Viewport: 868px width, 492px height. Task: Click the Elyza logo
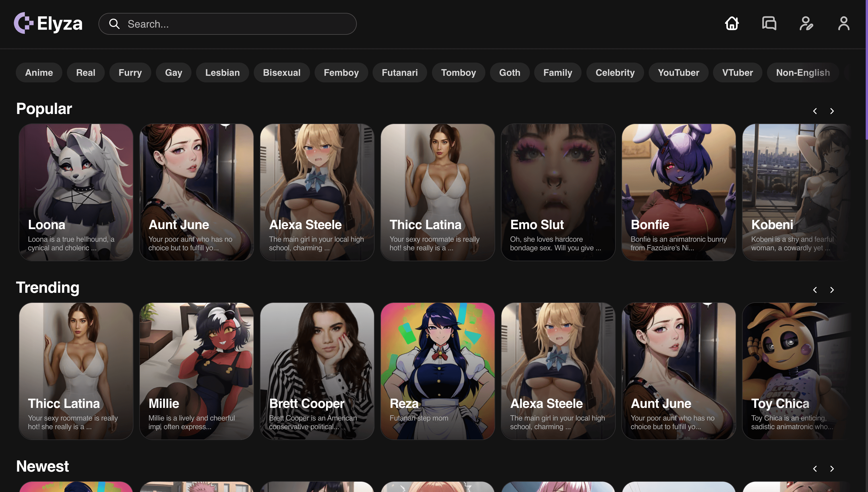coord(48,23)
